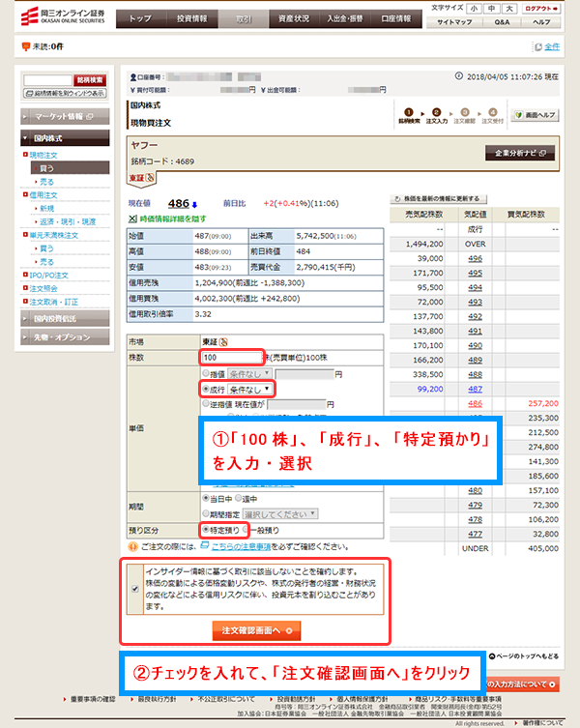Viewport: 580px width, 728px height.
Task: Click price 496 in the order board
Action: click(x=475, y=258)
